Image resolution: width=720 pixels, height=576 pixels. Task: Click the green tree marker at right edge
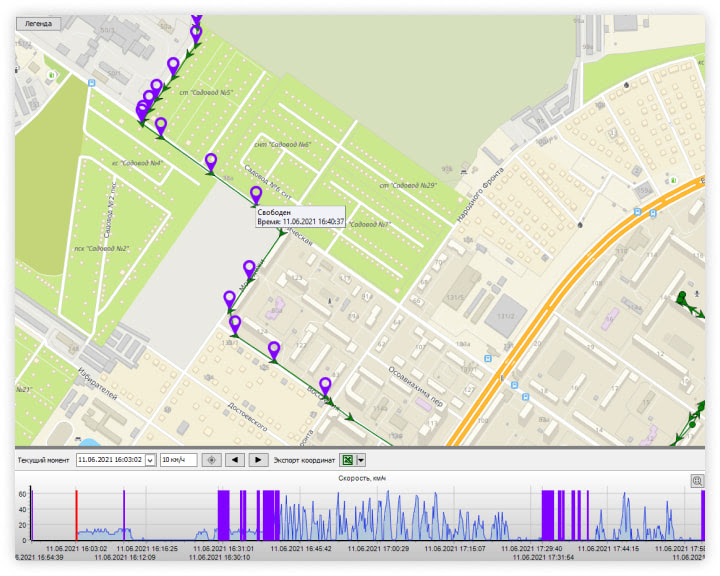pyautogui.click(x=683, y=297)
